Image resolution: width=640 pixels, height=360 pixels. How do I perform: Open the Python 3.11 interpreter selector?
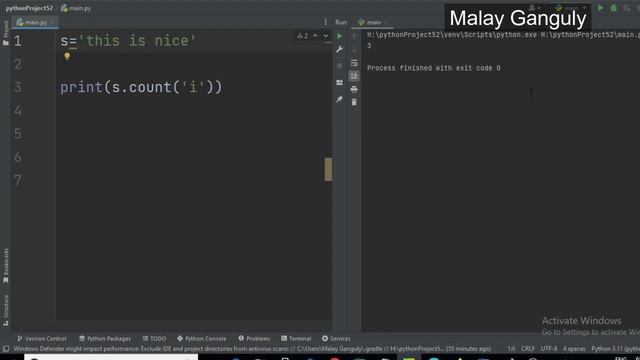pos(615,349)
